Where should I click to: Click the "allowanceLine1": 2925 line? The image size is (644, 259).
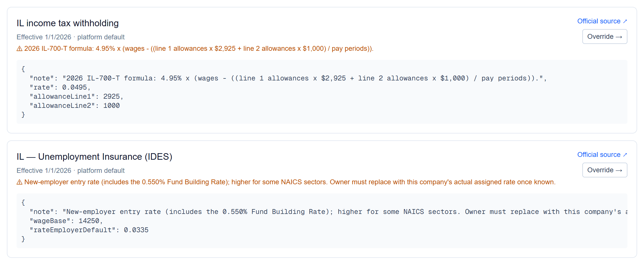77,96
